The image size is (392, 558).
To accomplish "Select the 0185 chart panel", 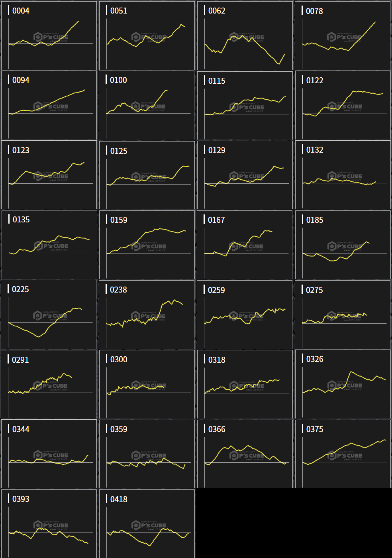I will coord(343,245).
